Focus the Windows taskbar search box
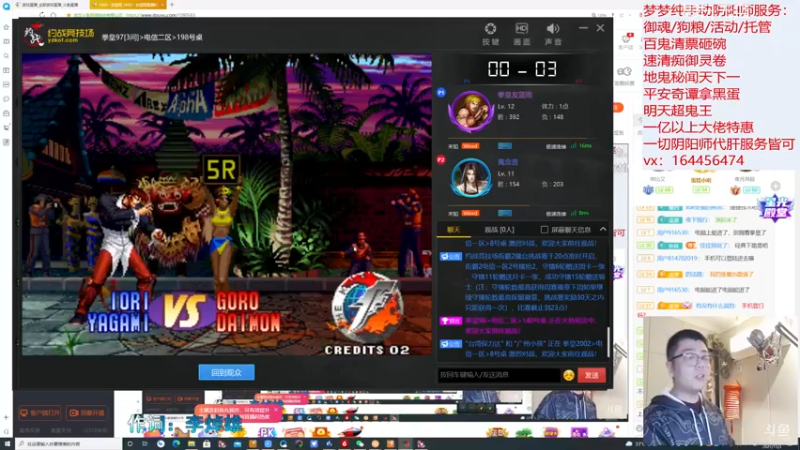This screenshot has width=800, height=450. point(68,444)
